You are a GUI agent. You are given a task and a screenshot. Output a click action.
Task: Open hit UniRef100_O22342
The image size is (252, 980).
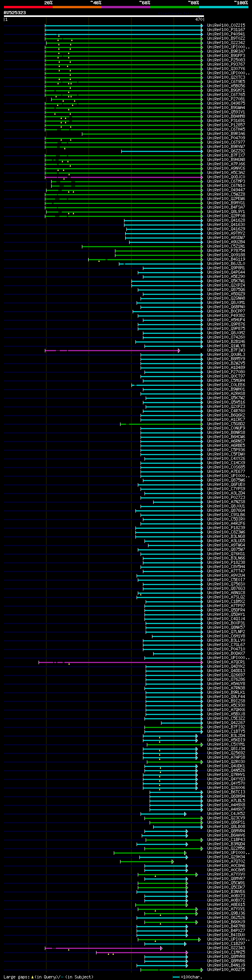(226, 43)
